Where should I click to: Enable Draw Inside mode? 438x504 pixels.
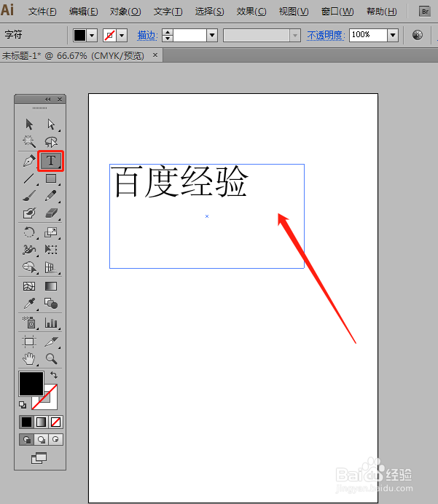55,439
